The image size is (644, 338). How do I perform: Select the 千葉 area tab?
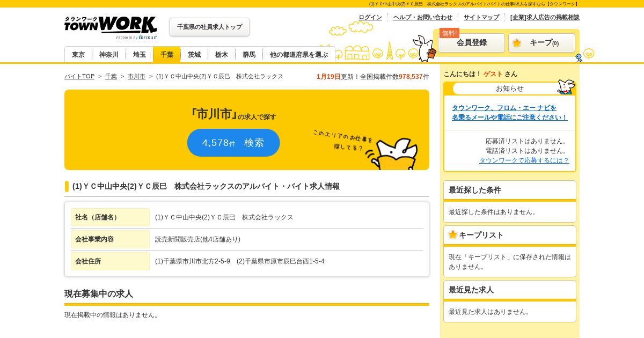(x=167, y=55)
